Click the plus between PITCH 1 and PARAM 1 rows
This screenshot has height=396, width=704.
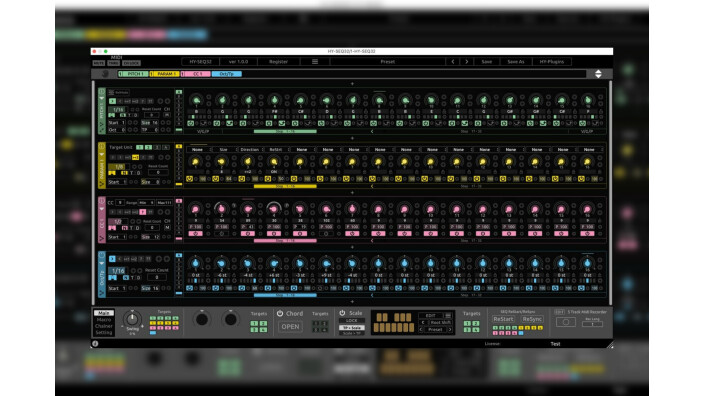click(352, 138)
